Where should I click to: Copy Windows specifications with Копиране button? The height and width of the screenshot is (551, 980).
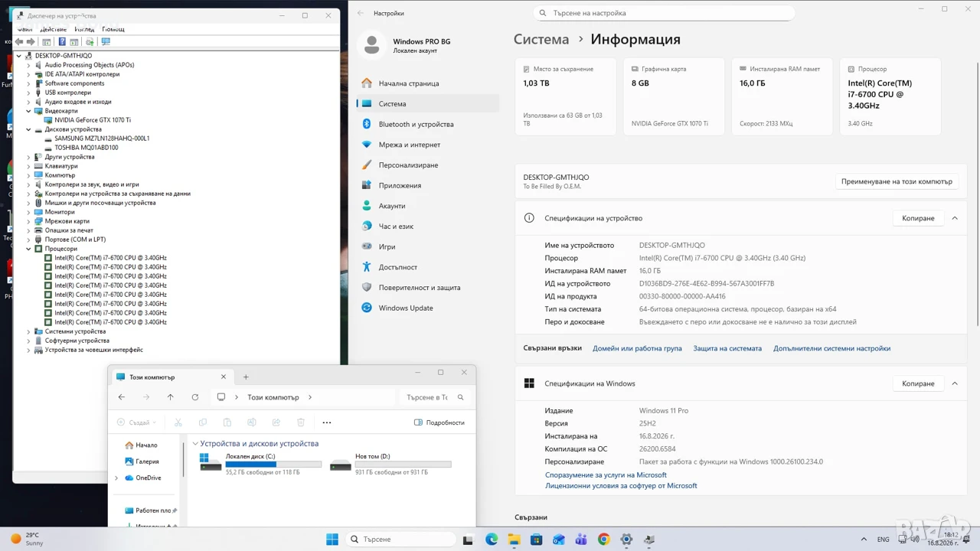[x=918, y=383]
